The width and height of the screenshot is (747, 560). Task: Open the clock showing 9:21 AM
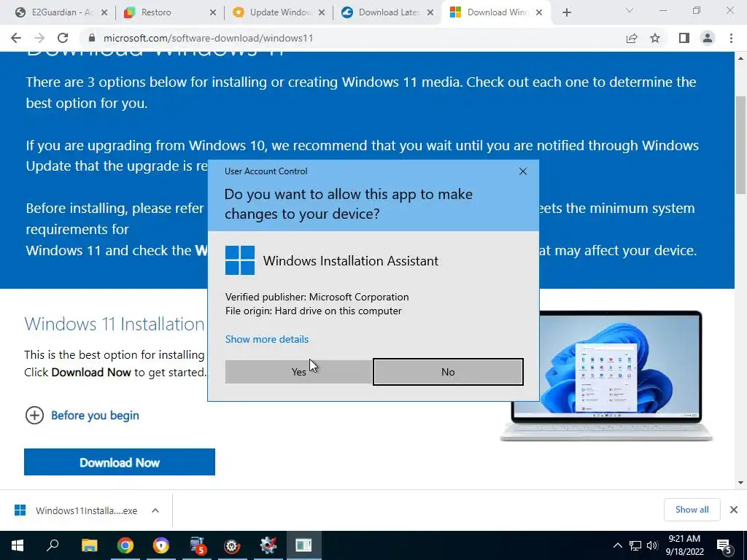[x=684, y=545]
